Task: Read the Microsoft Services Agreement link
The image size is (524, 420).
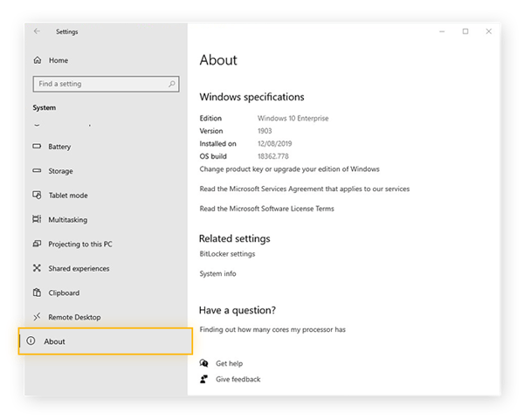Action: [x=305, y=189]
